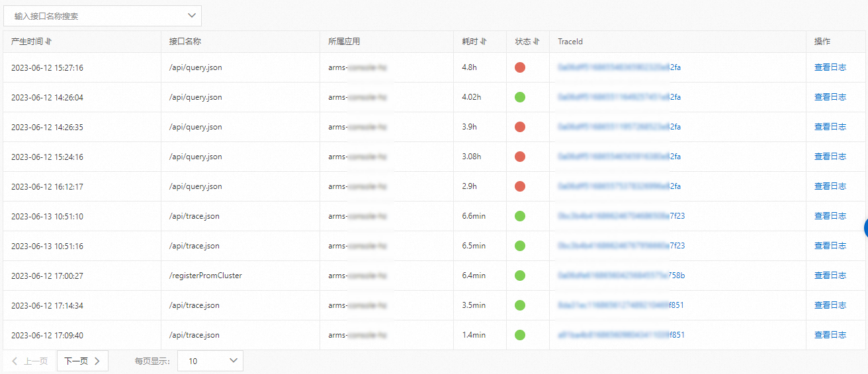View log for /registerPromCluster row
Screen dimensions: 868x374
(x=830, y=276)
